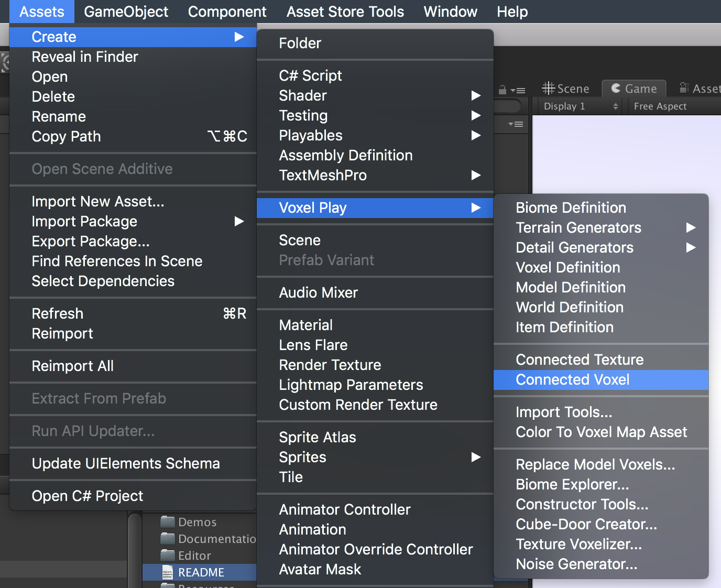Open the Display 1 dropdown
Viewport: 721px width, 588px height.
pos(580,106)
